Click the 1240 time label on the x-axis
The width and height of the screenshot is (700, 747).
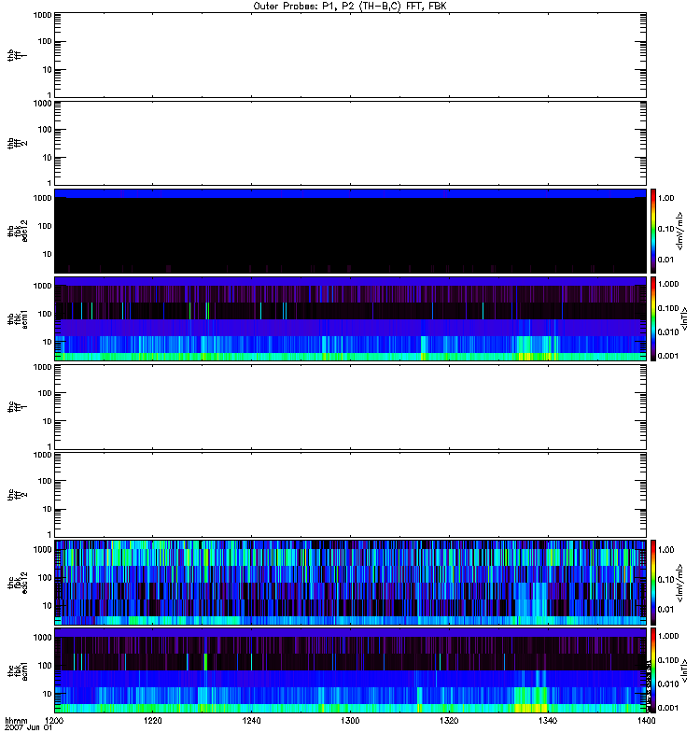coord(251,720)
